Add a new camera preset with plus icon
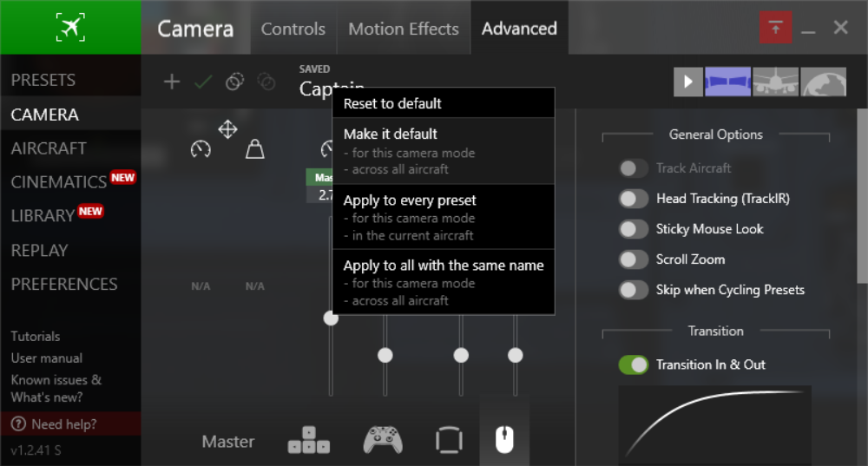The image size is (868, 466). 172,82
